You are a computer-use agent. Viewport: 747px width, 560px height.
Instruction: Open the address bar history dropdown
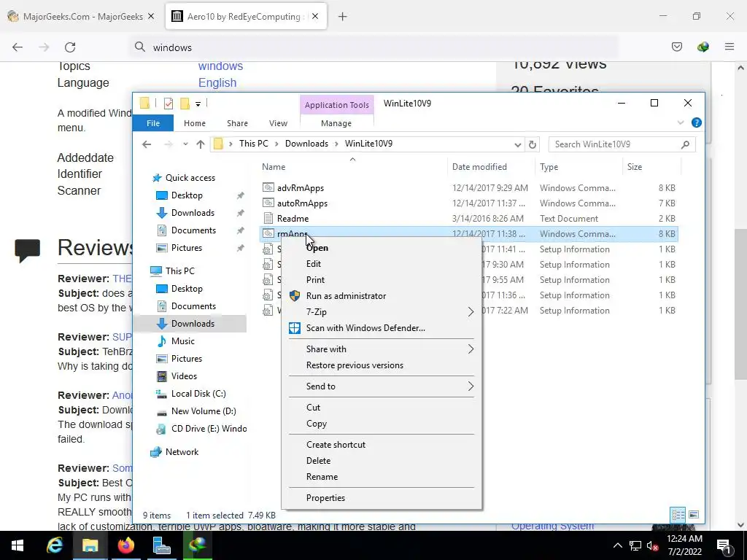point(517,144)
